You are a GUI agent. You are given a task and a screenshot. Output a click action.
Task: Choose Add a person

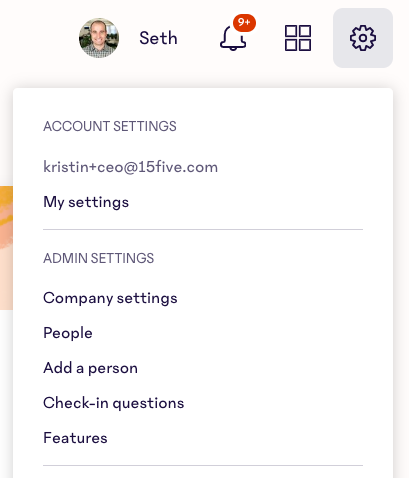[90, 368]
